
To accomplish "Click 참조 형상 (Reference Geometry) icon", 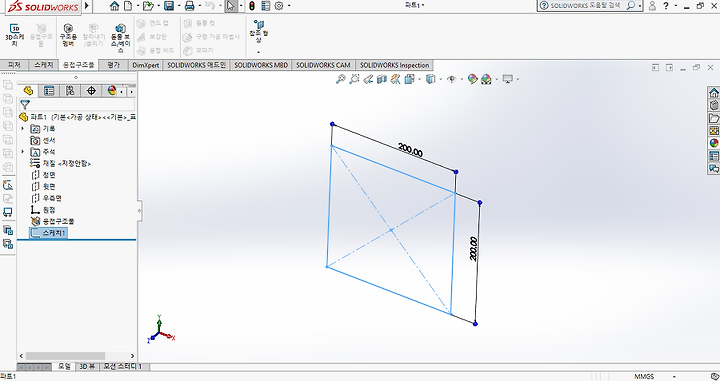I will point(259,31).
